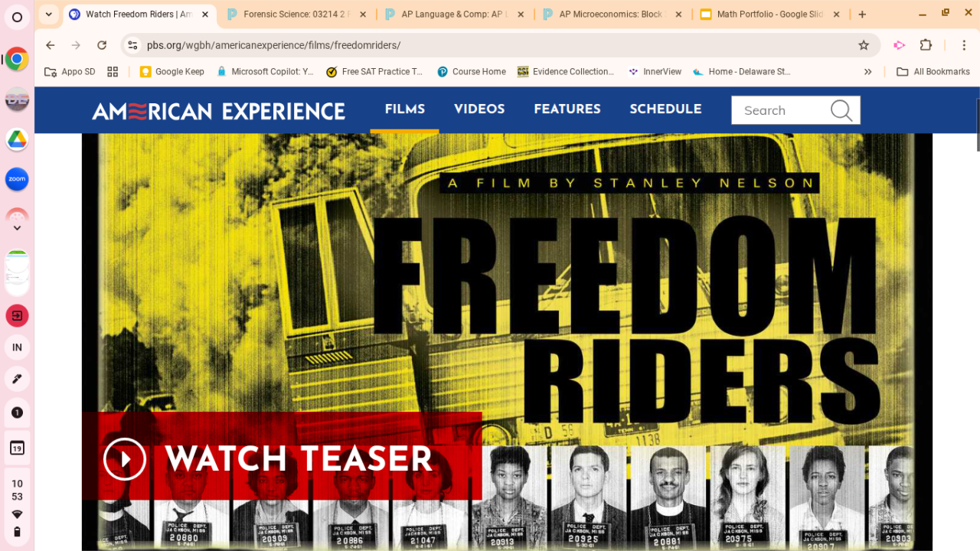The width and height of the screenshot is (980, 551).
Task: Go back to the previous page
Action: coord(51,45)
